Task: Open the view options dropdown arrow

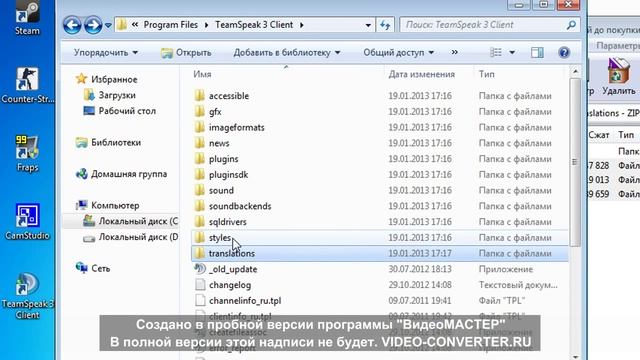Action: (512, 53)
